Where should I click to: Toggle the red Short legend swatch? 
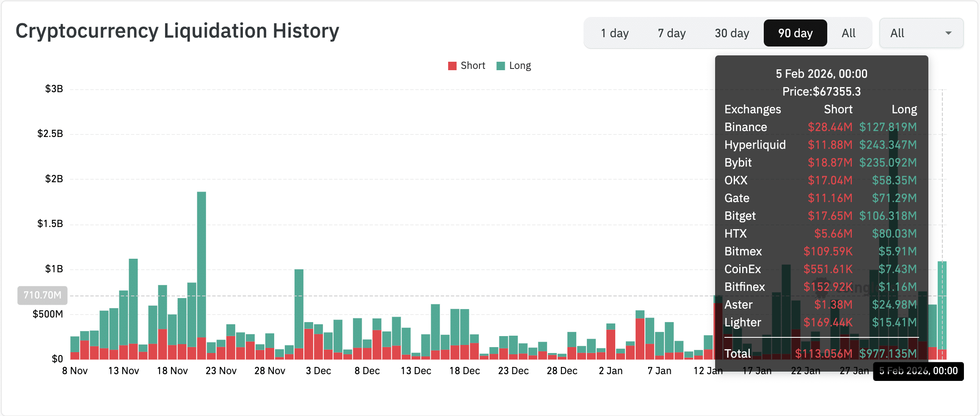click(x=452, y=66)
